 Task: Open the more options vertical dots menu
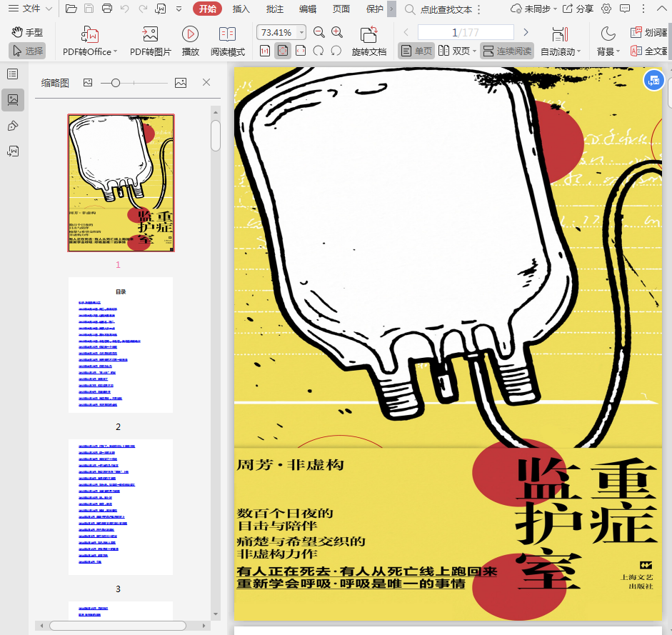[643, 9]
